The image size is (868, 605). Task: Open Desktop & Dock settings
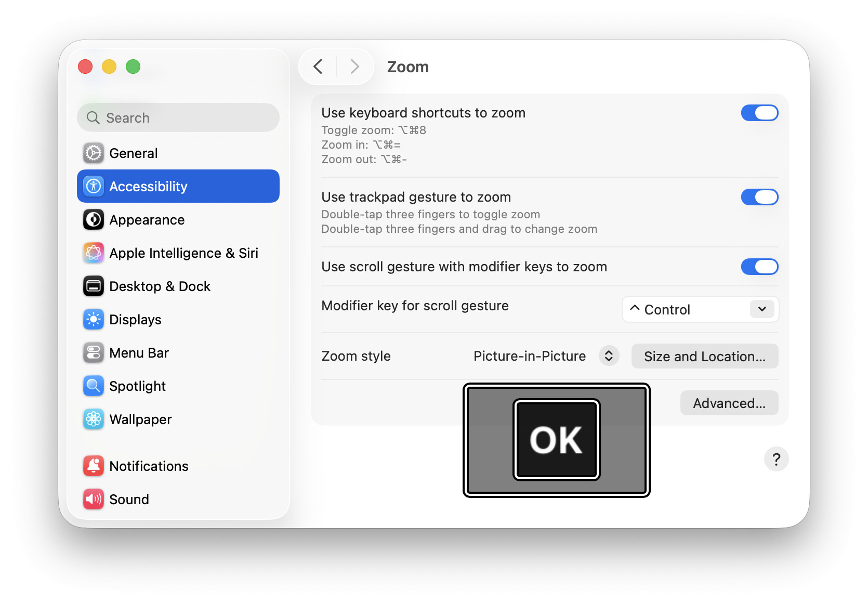coord(178,286)
